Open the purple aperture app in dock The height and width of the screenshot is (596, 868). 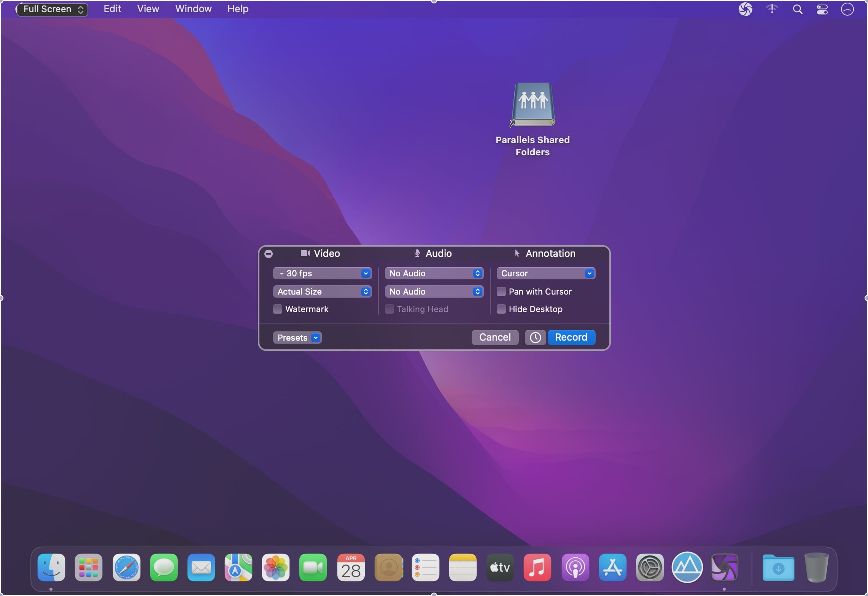[724, 567]
